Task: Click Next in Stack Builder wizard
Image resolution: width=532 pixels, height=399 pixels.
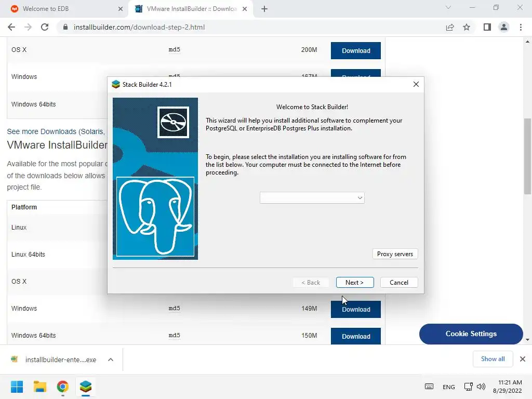Action: pos(355,282)
